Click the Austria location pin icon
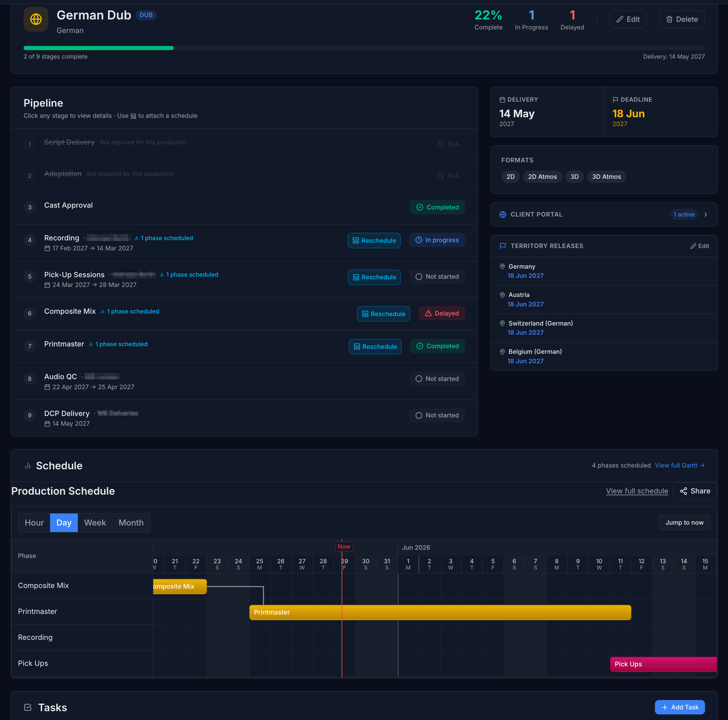The image size is (728, 720). (502, 295)
